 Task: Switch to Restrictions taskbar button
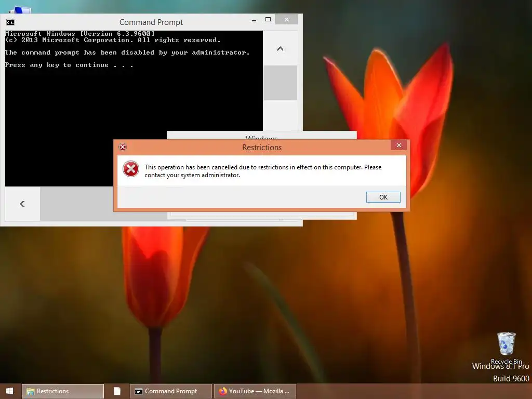coord(63,391)
